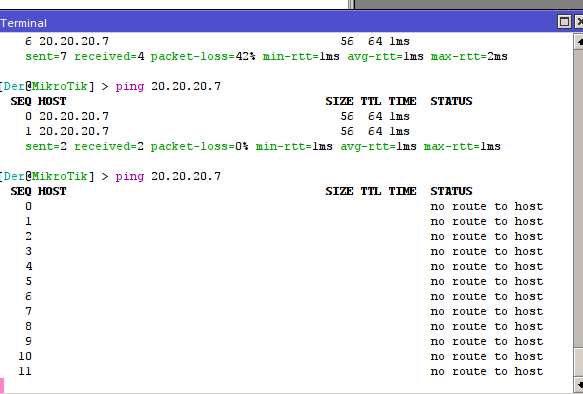The width and height of the screenshot is (583, 394).
Task: Click the 'packet-loss=0%' summary value
Action: point(200,146)
